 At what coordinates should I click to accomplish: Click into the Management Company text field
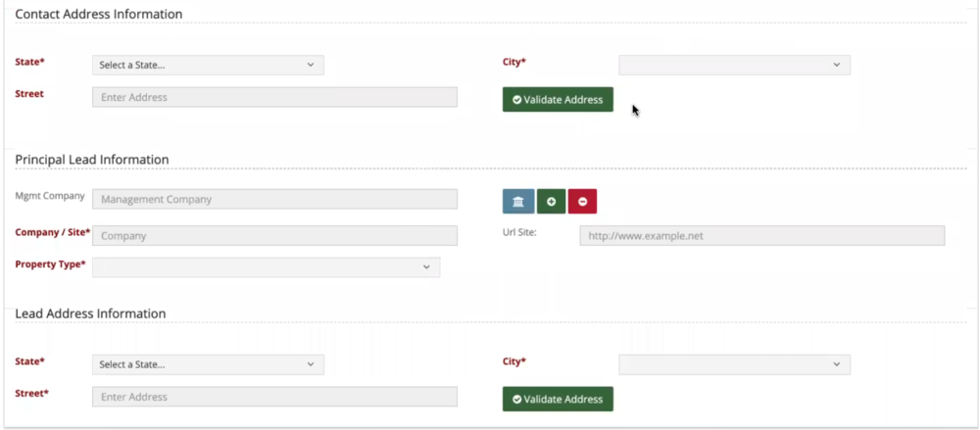(x=274, y=200)
